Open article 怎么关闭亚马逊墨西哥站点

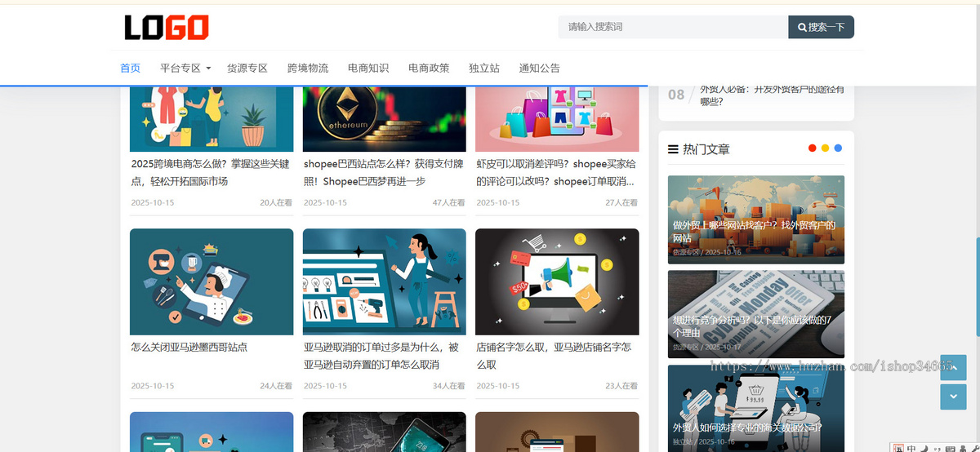tap(189, 347)
